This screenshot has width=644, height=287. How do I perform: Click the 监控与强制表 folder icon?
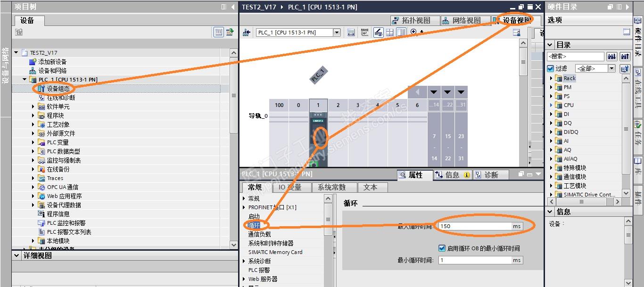click(x=41, y=160)
